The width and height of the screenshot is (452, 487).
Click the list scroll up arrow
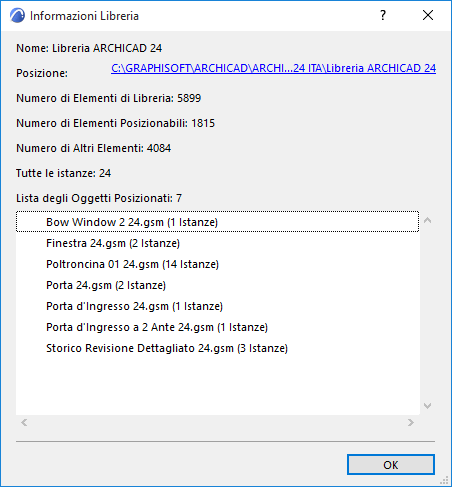428,220
